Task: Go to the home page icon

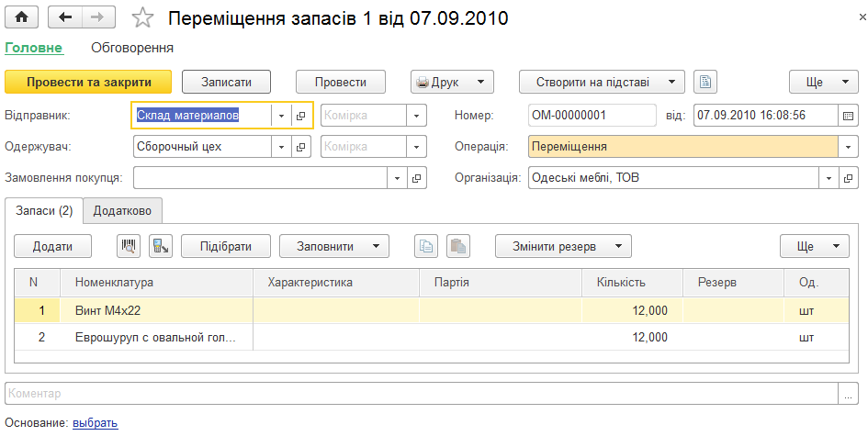Action: (22, 17)
